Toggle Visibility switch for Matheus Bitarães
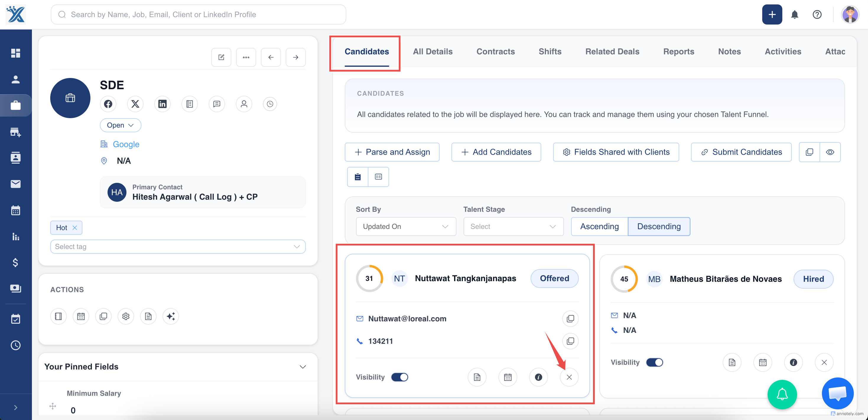868x420 pixels. 654,362
